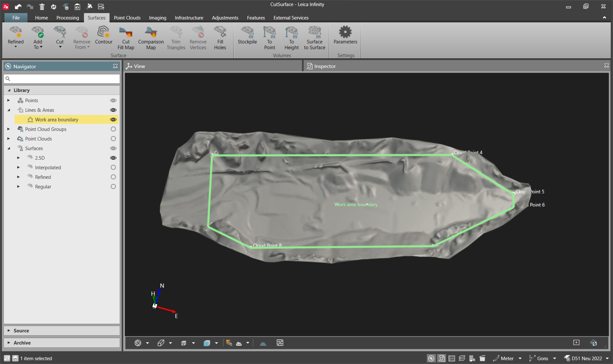
Task: Click the eraser-shaped view icon in bottom toolbar
Action: click(161, 343)
